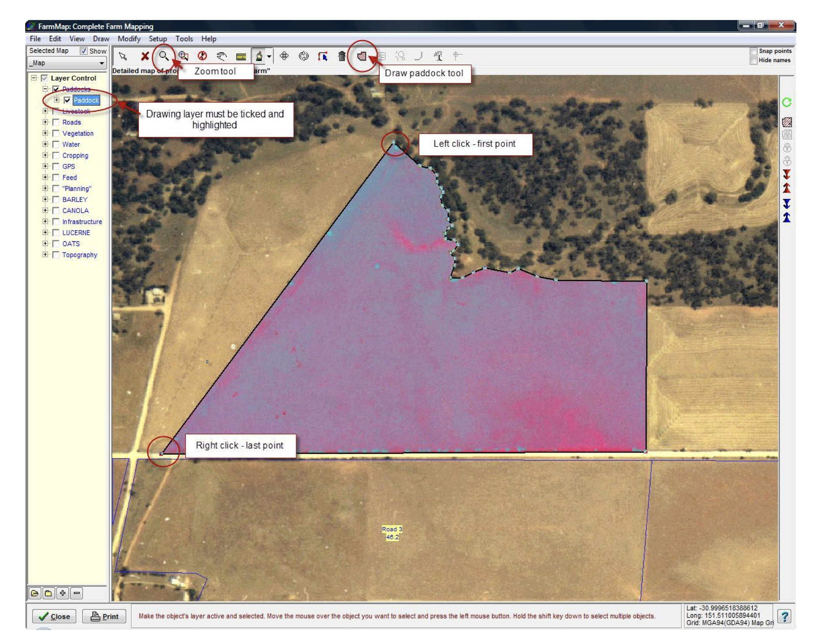The width and height of the screenshot is (823, 644).
Task: Click the green refresh icon
Action: [786, 102]
